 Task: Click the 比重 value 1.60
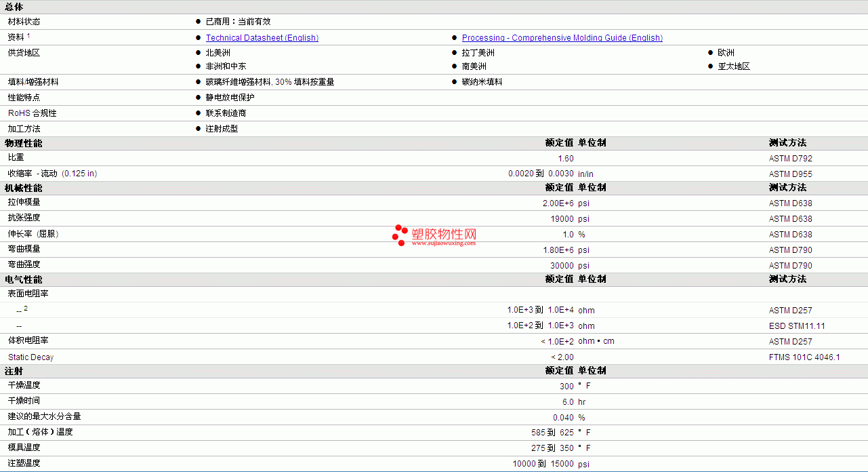point(565,159)
